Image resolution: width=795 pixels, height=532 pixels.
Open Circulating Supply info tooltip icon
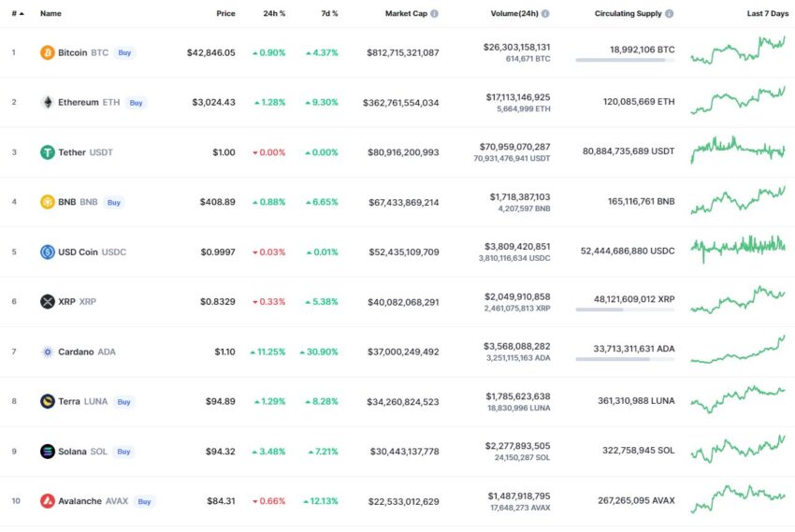(670, 14)
